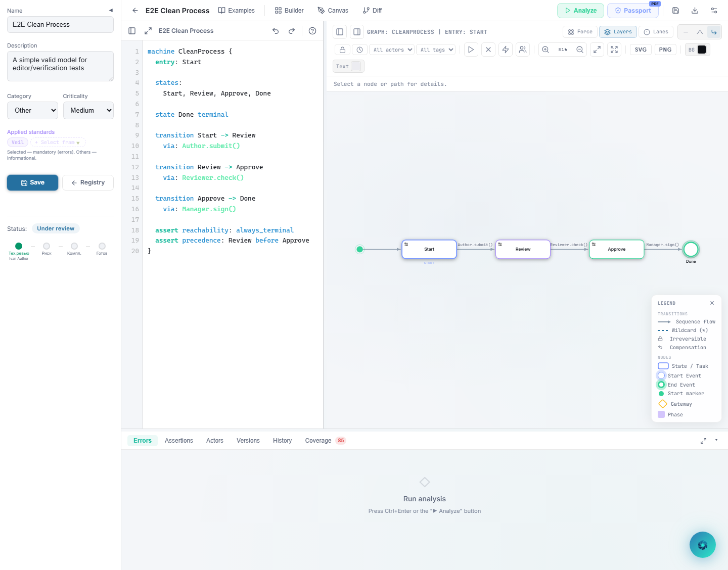Switch graph layout to Force
Screen dimensions: 728x570
click(580, 32)
